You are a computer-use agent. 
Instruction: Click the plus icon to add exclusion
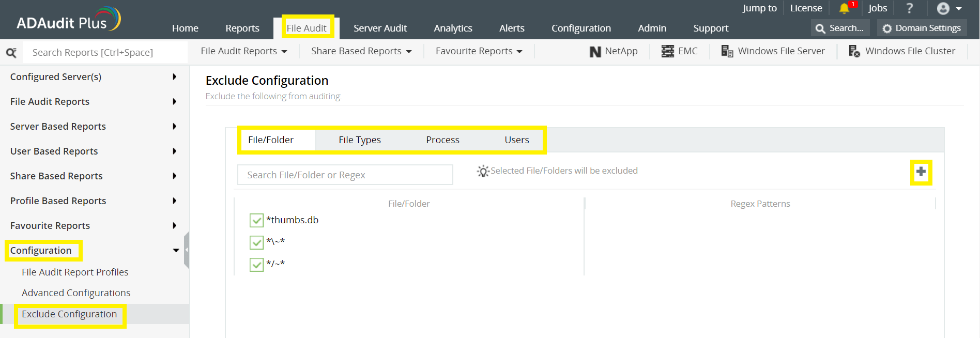[921, 172]
